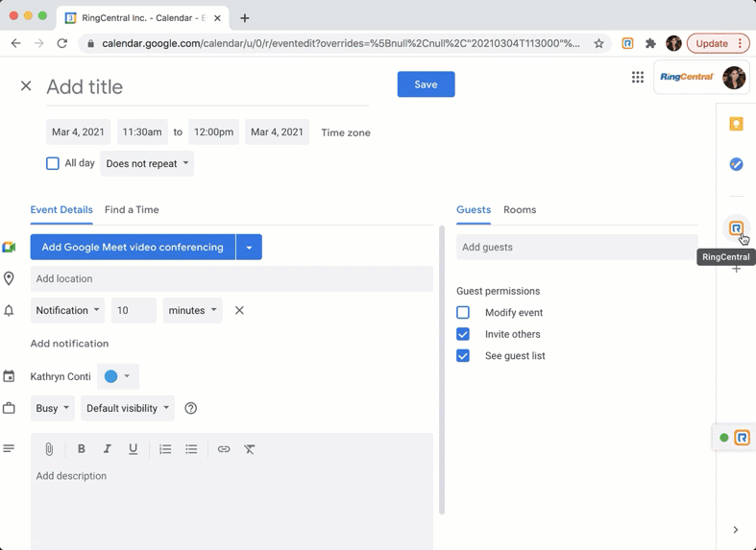This screenshot has height=550, width=756.
Task: Enable the All day checkbox
Action: [x=53, y=163]
